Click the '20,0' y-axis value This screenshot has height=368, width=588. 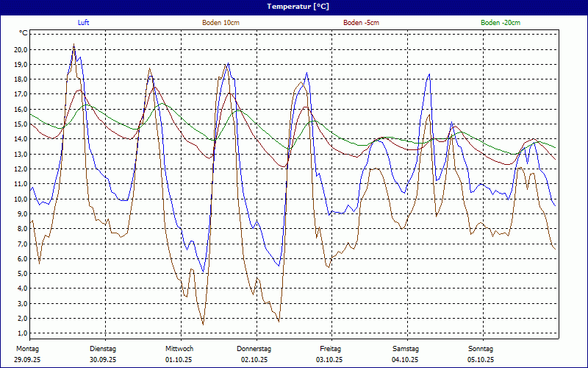pyautogui.click(x=21, y=49)
